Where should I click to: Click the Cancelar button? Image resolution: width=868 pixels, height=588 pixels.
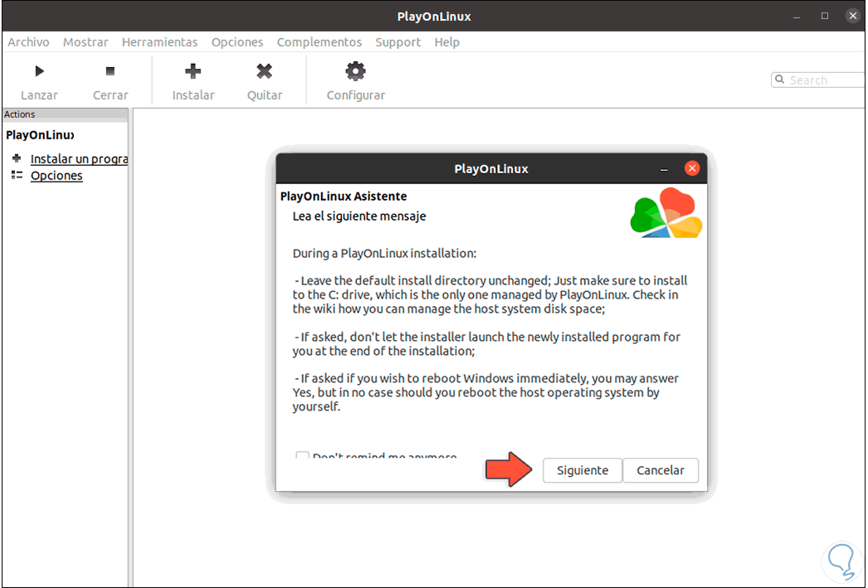tap(661, 470)
